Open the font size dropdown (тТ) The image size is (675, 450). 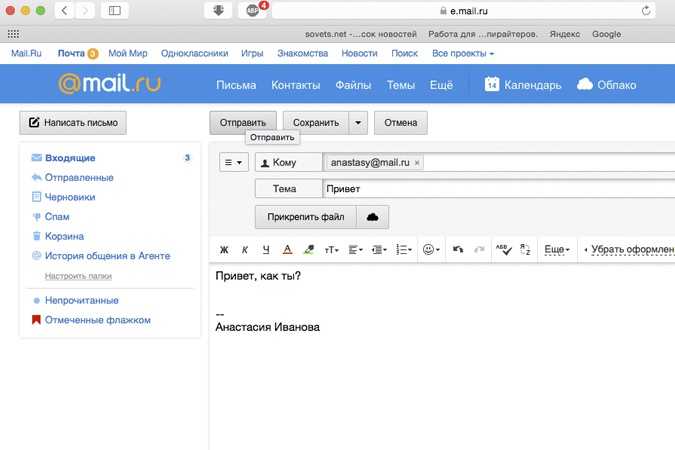[x=331, y=250]
